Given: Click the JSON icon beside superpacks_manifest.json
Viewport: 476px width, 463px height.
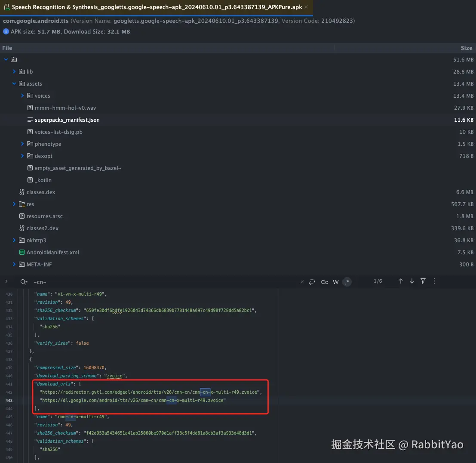Looking at the screenshot, I should pyautogui.click(x=29, y=120).
